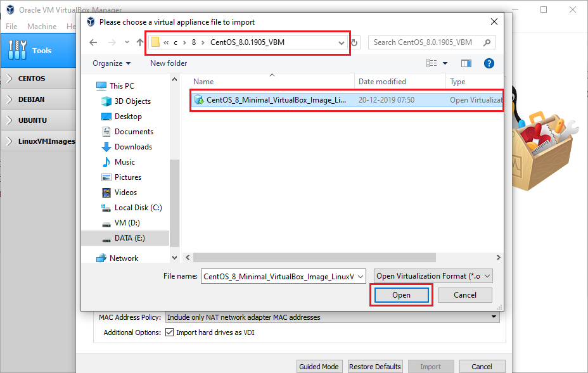Click the horizontal scrollbar left arrow

pos(188,258)
